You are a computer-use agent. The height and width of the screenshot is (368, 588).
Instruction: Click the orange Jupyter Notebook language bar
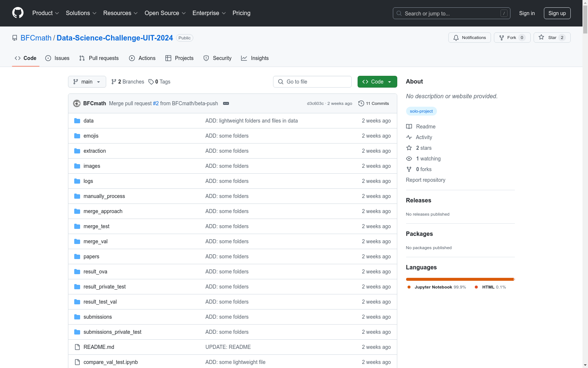[460, 279]
